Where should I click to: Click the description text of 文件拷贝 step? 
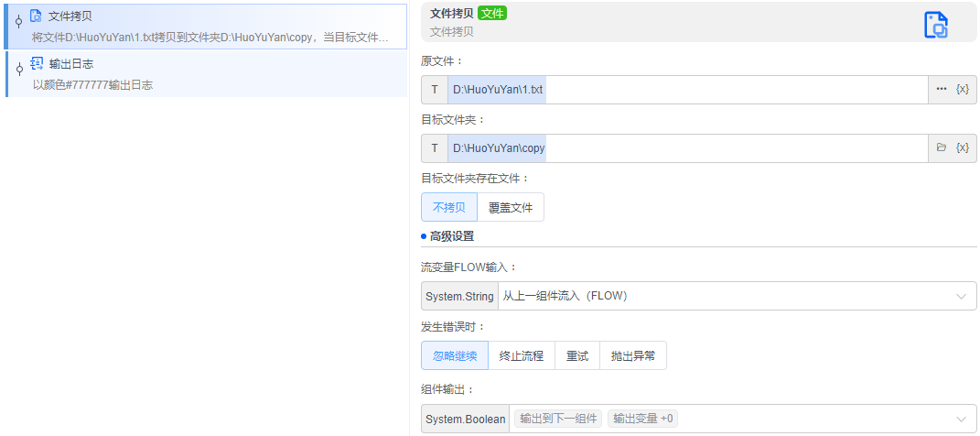(210, 38)
